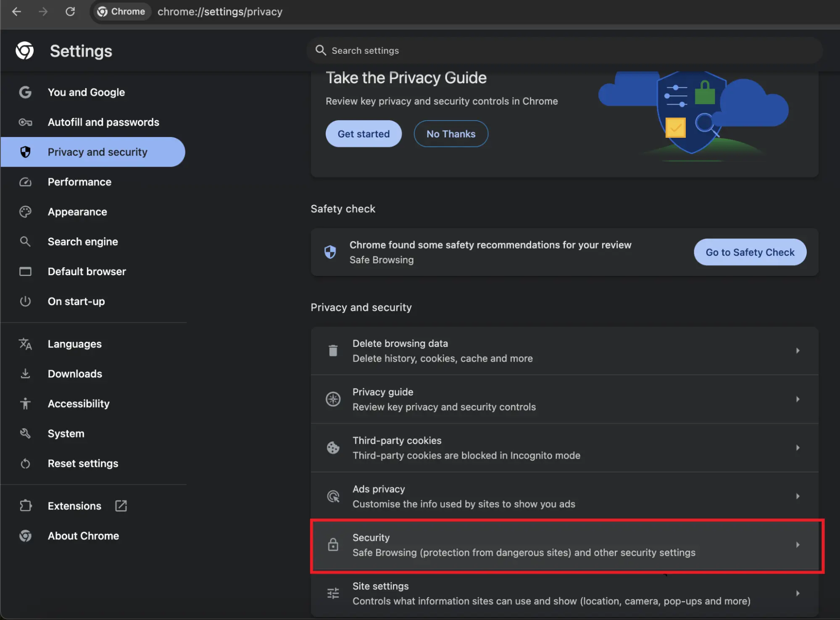This screenshot has height=620, width=840.
Task: Click the Downloads arrow icon
Action: (x=26, y=373)
